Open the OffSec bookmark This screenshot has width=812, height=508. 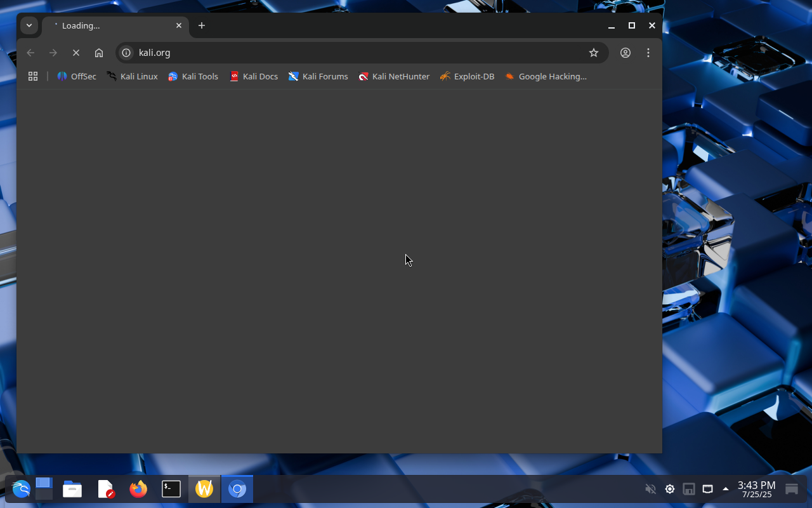tap(76, 76)
